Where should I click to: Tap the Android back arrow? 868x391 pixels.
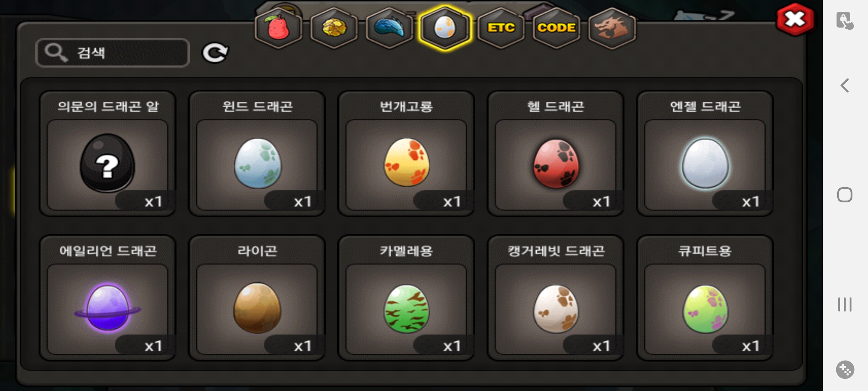coord(845,86)
